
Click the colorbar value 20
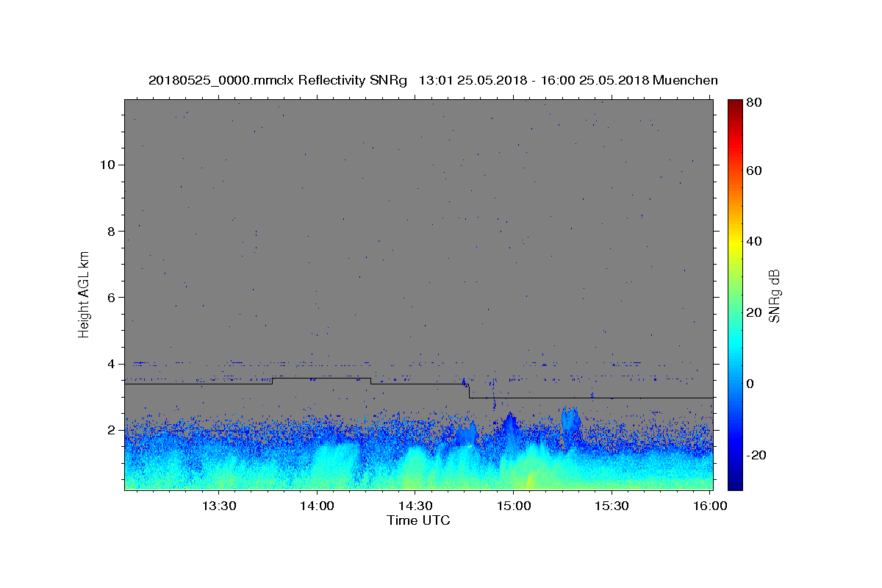756,312
